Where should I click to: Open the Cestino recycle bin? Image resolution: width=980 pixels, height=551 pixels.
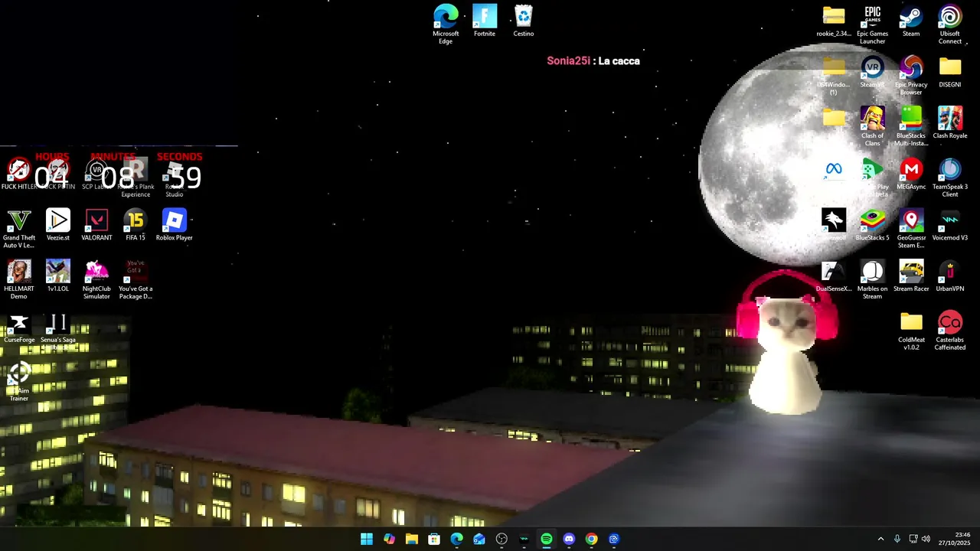pyautogui.click(x=524, y=21)
